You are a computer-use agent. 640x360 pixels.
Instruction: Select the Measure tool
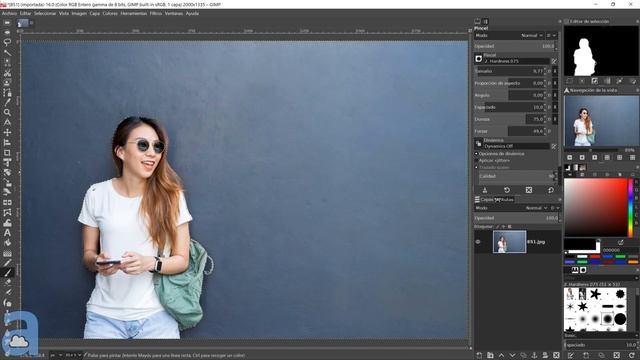[7, 122]
